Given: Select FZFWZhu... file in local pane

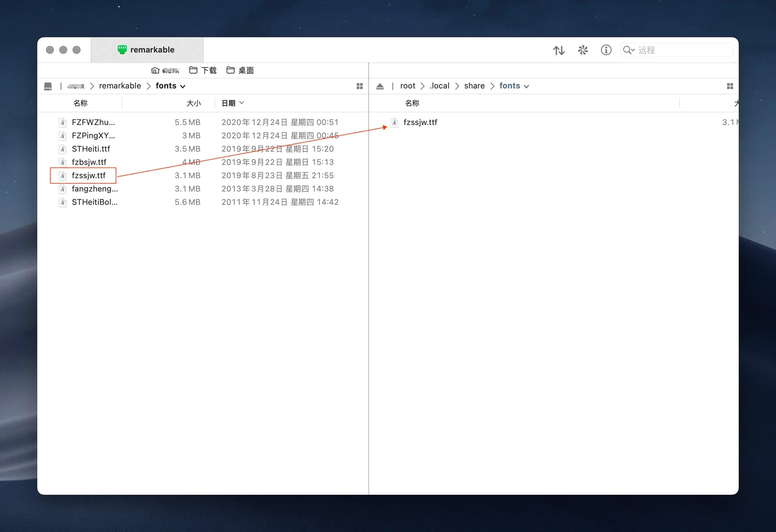Looking at the screenshot, I should tap(93, 122).
